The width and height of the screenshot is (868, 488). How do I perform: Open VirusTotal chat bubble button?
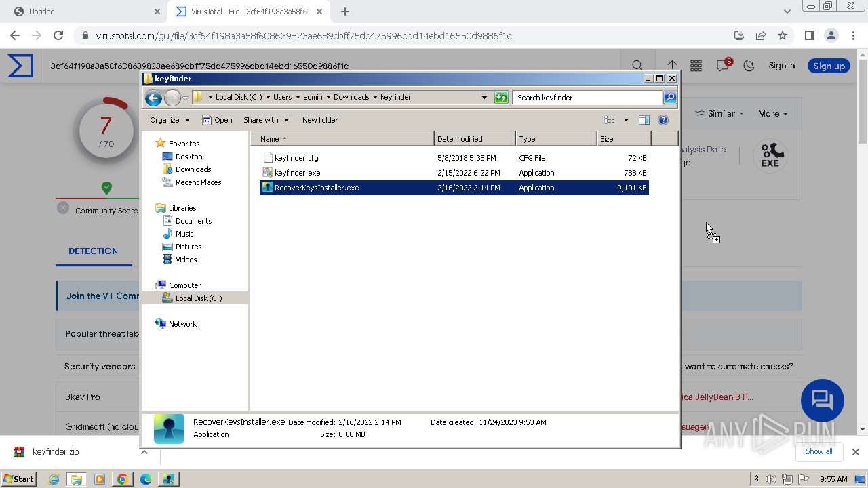tap(822, 401)
